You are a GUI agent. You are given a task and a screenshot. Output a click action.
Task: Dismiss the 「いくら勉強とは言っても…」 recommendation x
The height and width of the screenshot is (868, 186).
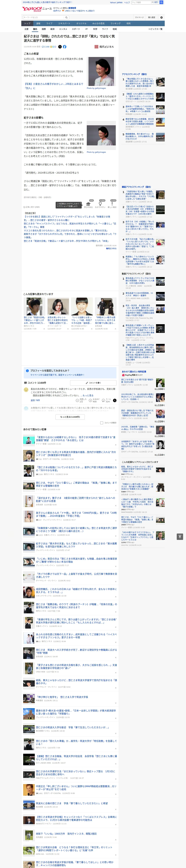click(x=92, y=329)
